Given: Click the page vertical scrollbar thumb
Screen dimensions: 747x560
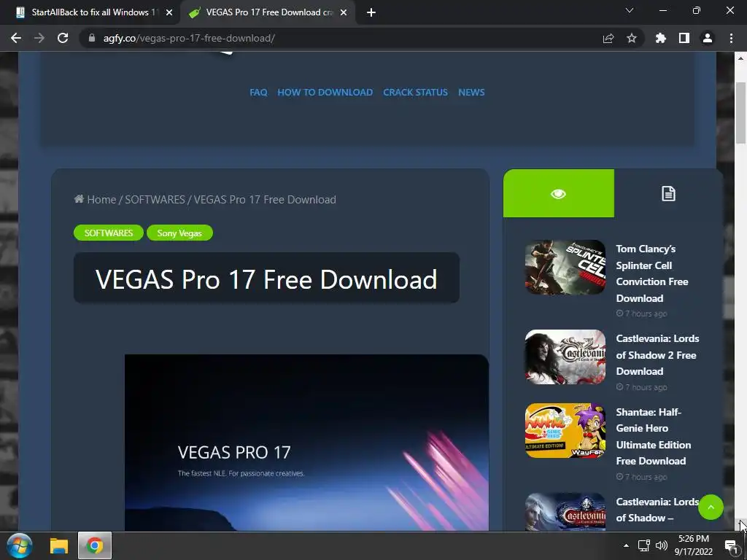Looking at the screenshot, I should 740,112.
